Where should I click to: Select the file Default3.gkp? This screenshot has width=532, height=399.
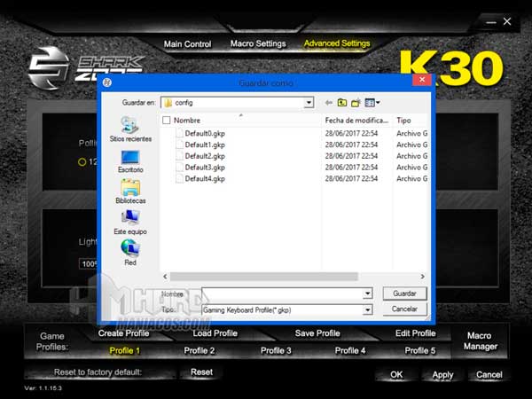click(x=205, y=167)
